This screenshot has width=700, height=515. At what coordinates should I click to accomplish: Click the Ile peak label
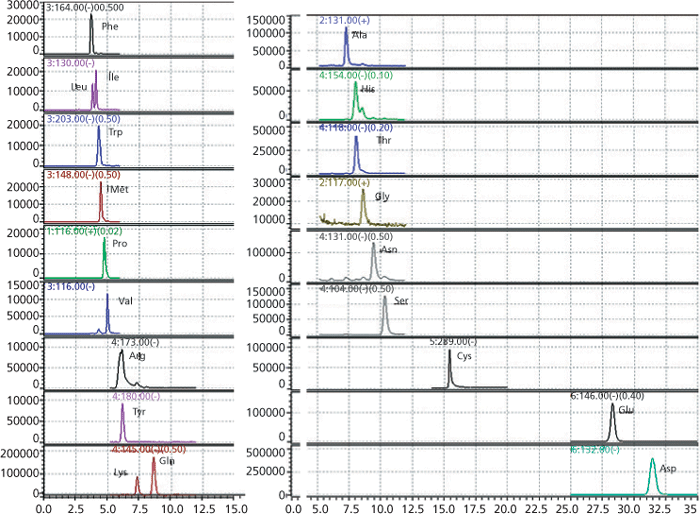[113, 77]
